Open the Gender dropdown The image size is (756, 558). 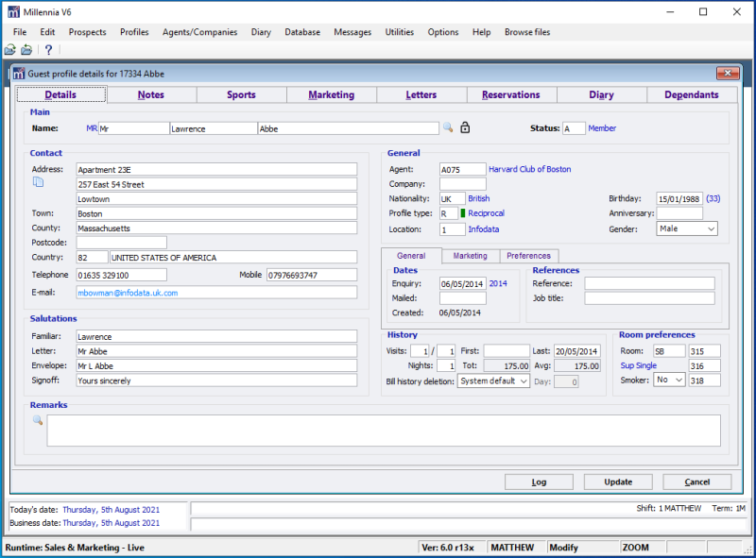pyautogui.click(x=711, y=228)
